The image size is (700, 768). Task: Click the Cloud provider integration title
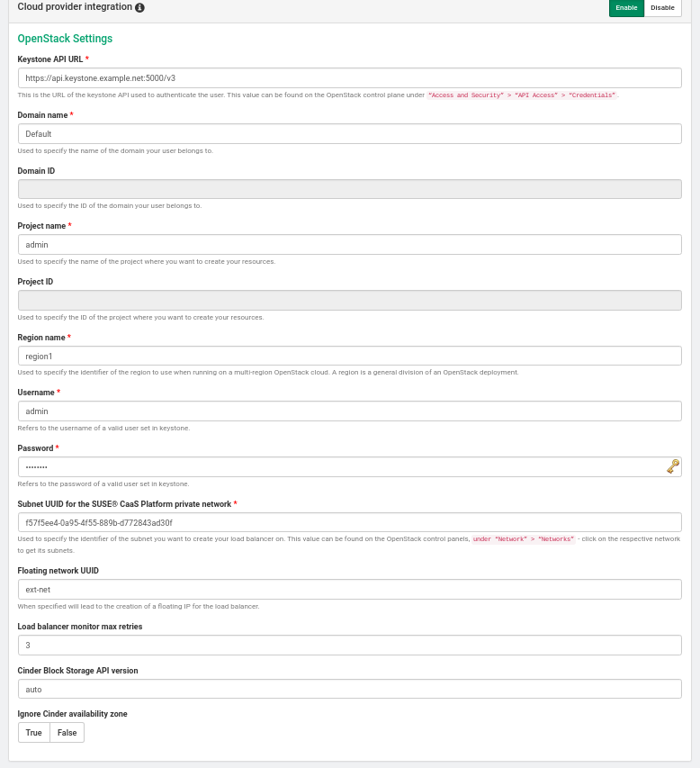click(75, 7)
